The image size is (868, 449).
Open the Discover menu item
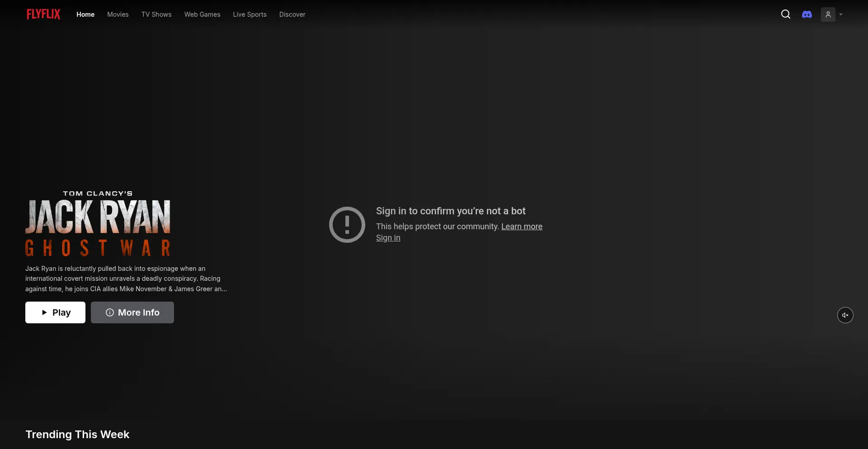tap(292, 14)
